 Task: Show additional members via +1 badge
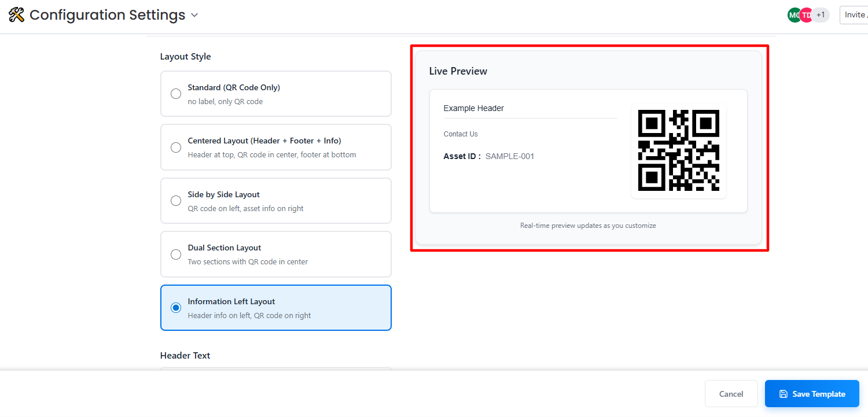821,15
